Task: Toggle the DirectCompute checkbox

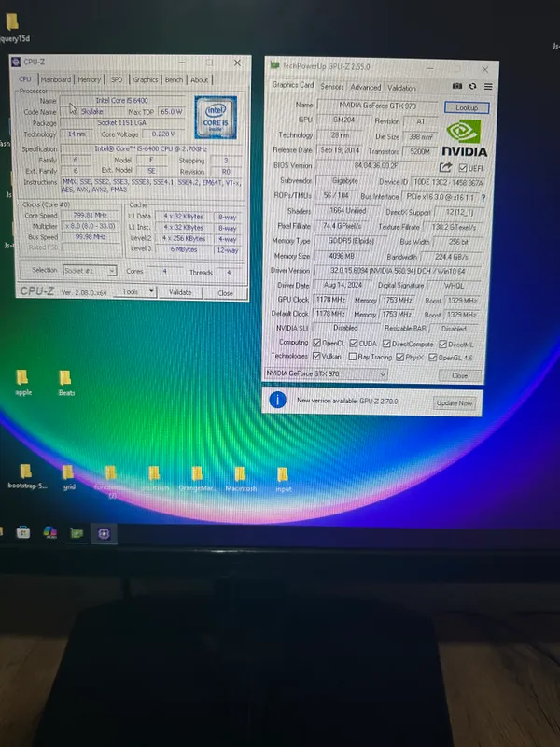Action: click(x=386, y=344)
